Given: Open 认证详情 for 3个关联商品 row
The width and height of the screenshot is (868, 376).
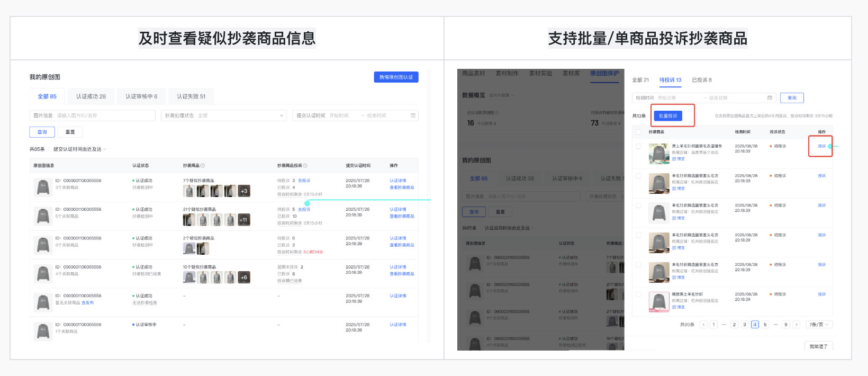Looking at the screenshot, I should tap(398, 181).
